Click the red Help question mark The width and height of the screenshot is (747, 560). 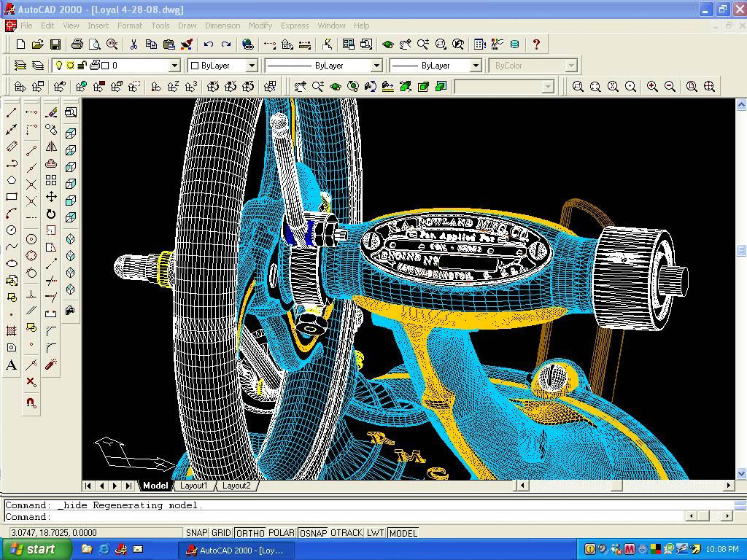(536, 44)
